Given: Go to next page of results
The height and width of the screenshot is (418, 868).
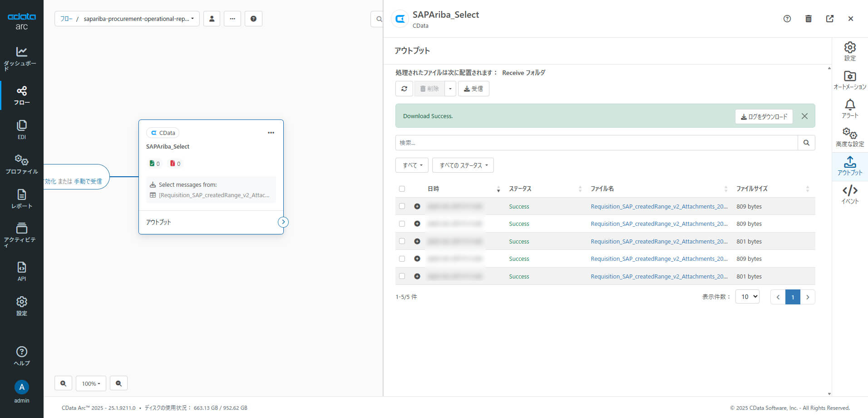Looking at the screenshot, I should (808, 297).
